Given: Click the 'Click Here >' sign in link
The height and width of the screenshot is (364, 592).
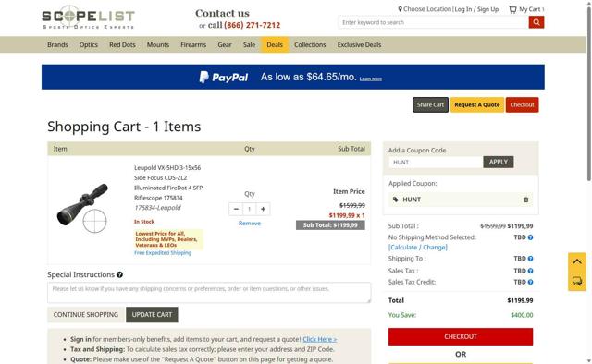Looking at the screenshot, I should click(x=320, y=339).
